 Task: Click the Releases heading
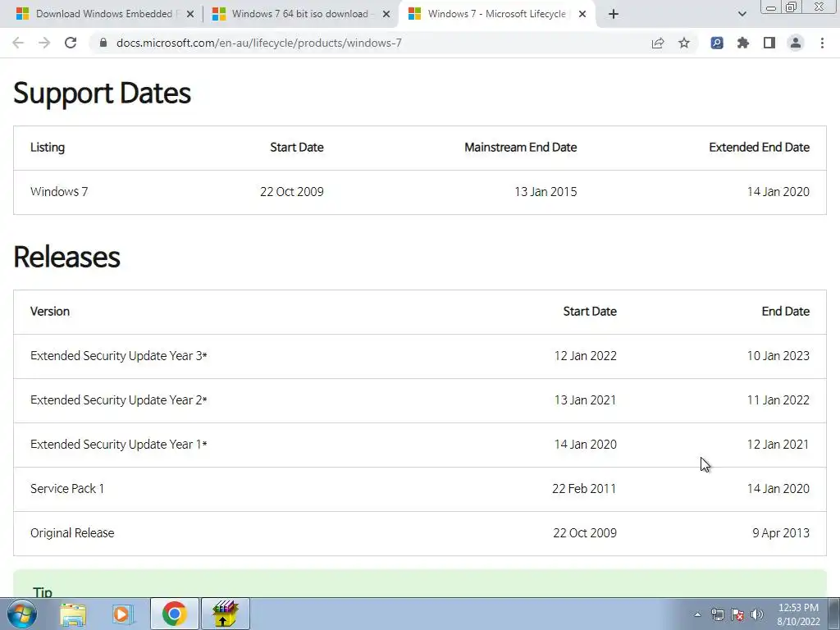click(66, 257)
